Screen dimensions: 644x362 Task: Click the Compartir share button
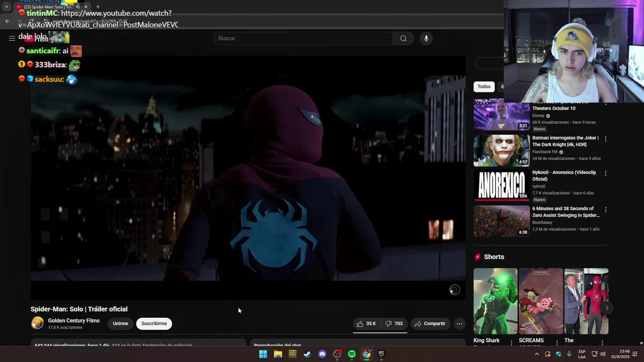(430, 324)
